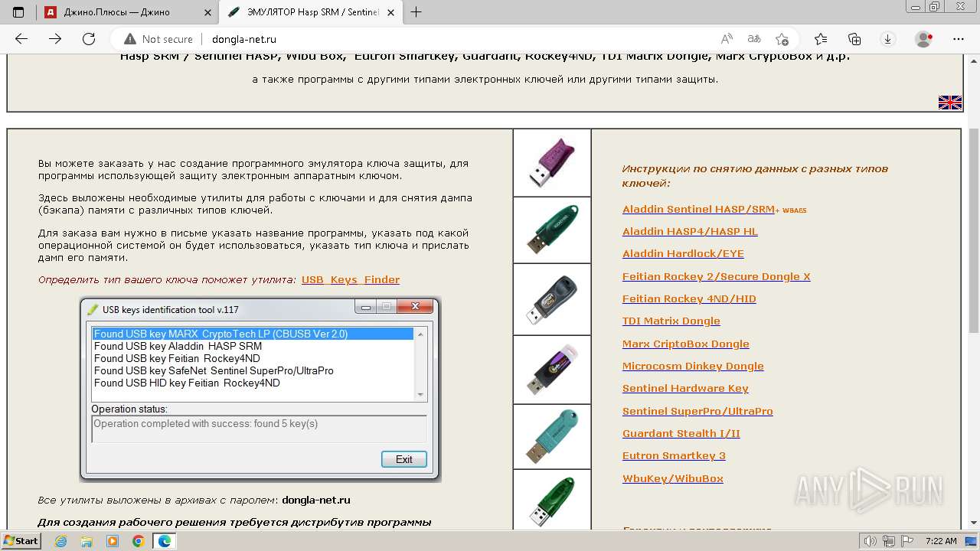
Task: Go forward with the browser forward arrow
Action: tap(55, 39)
